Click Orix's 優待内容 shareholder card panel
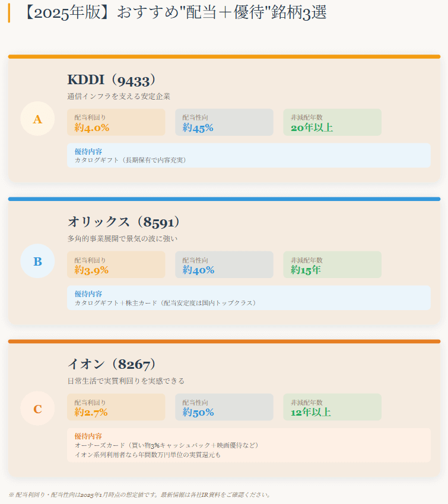 249,298
